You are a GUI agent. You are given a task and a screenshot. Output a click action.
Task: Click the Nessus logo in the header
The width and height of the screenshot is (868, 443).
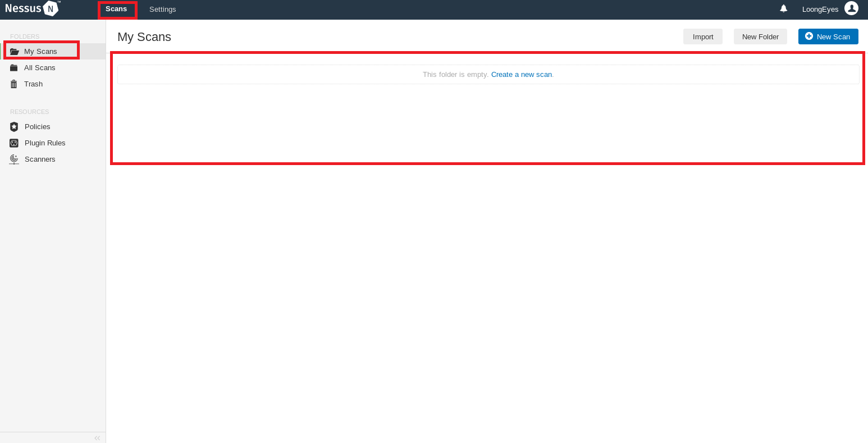click(x=33, y=8)
